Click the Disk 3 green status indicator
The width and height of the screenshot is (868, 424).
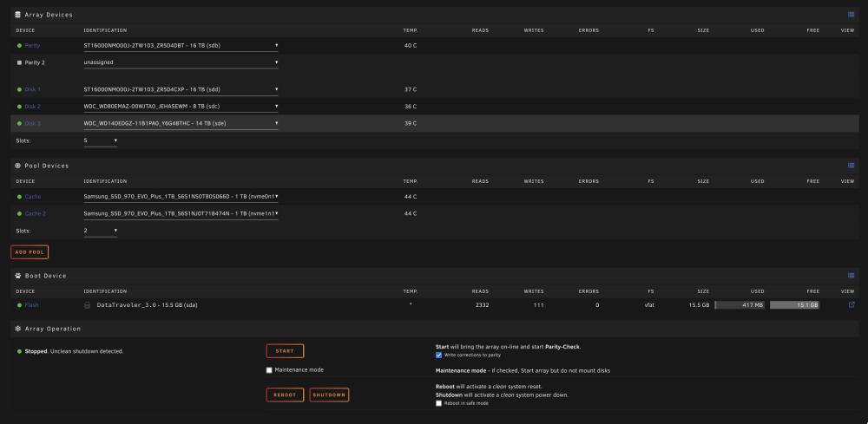(x=19, y=123)
